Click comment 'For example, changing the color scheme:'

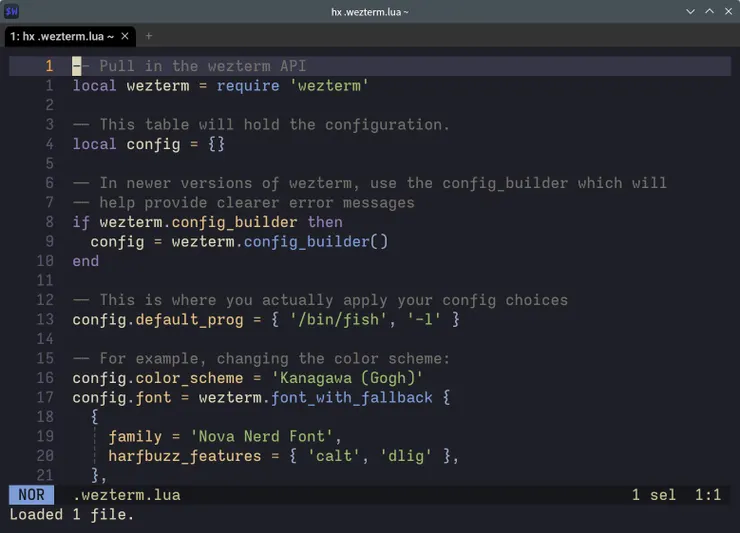coord(261,359)
